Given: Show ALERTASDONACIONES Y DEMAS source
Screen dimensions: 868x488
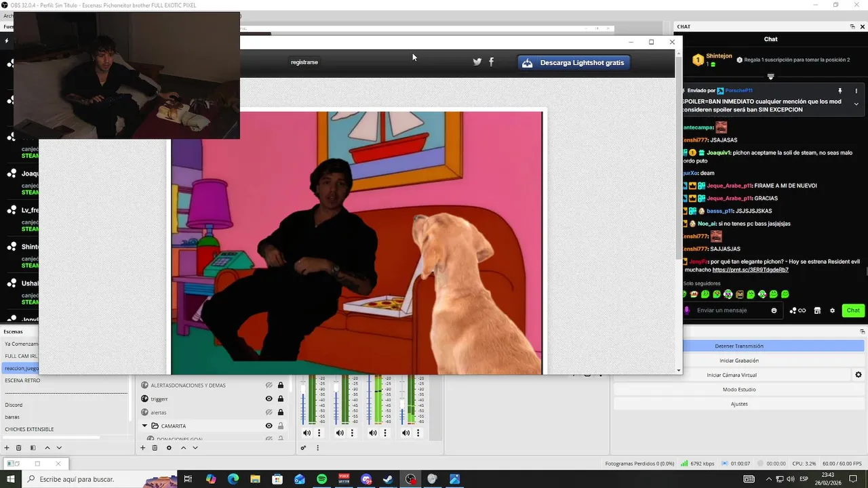Looking at the screenshot, I should (269, 385).
